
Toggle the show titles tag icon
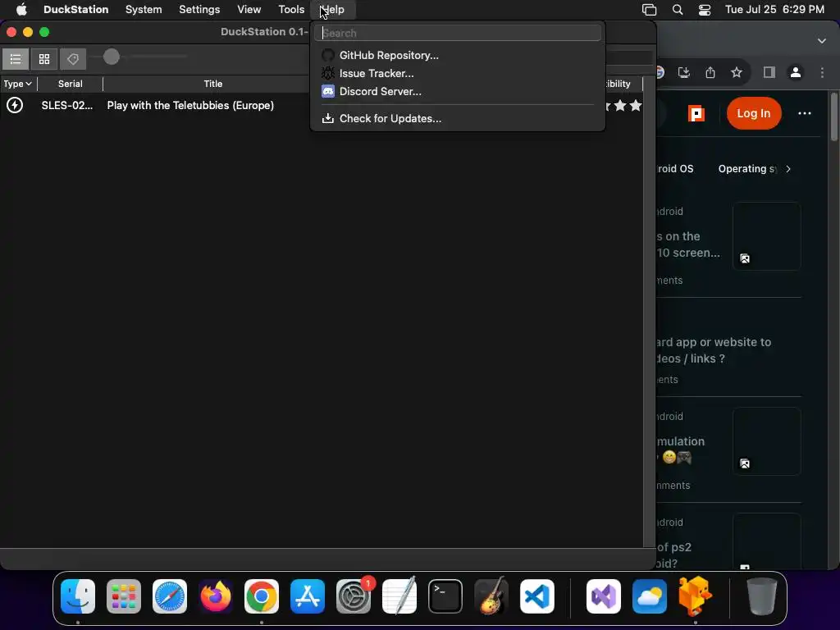(73, 58)
